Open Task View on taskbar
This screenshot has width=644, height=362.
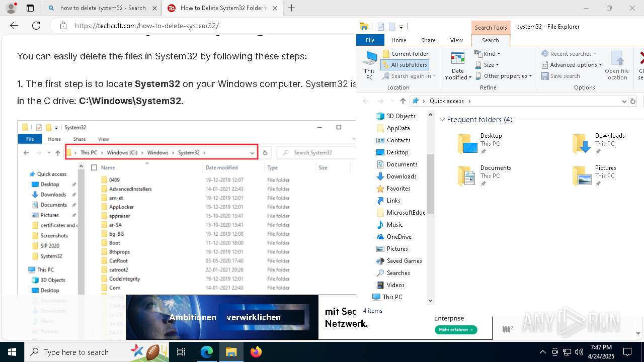click(x=182, y=352)
